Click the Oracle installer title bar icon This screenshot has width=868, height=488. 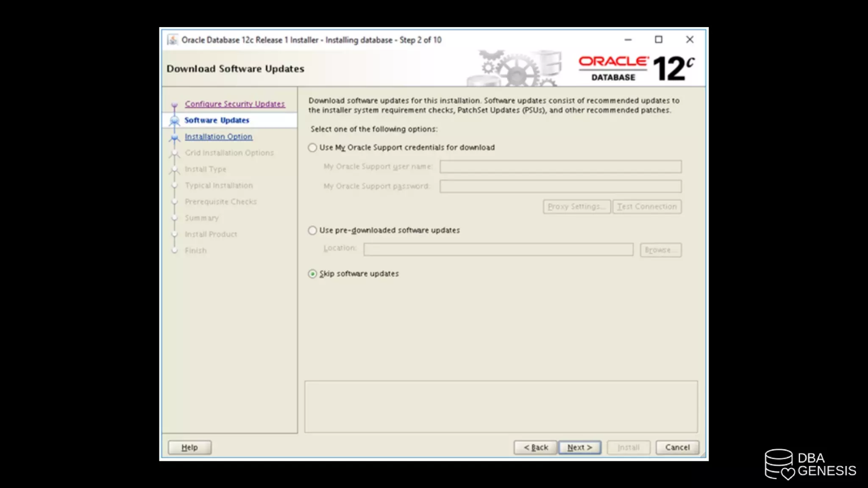[x=172, y=40]
